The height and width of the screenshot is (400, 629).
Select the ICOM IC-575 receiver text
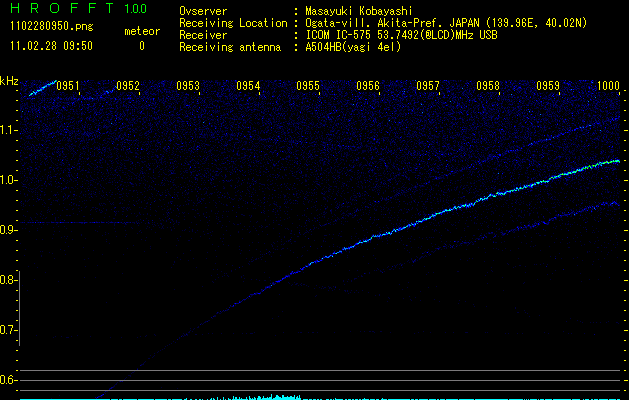[x=401, y=35]
